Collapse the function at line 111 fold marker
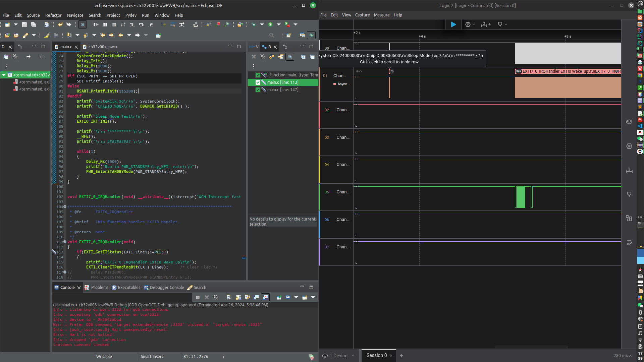Image resolution: width=644 pixels, height=362 pixels. pos(65,242)
